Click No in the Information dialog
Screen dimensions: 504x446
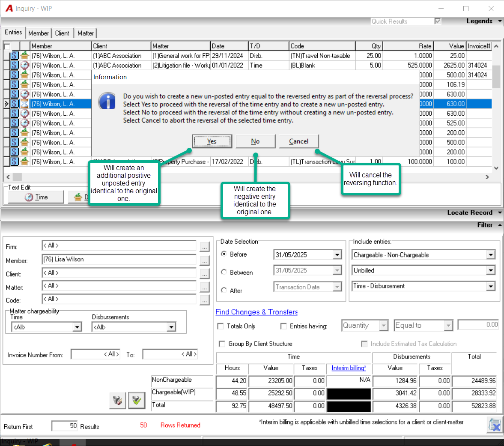[x=256, y=141]
